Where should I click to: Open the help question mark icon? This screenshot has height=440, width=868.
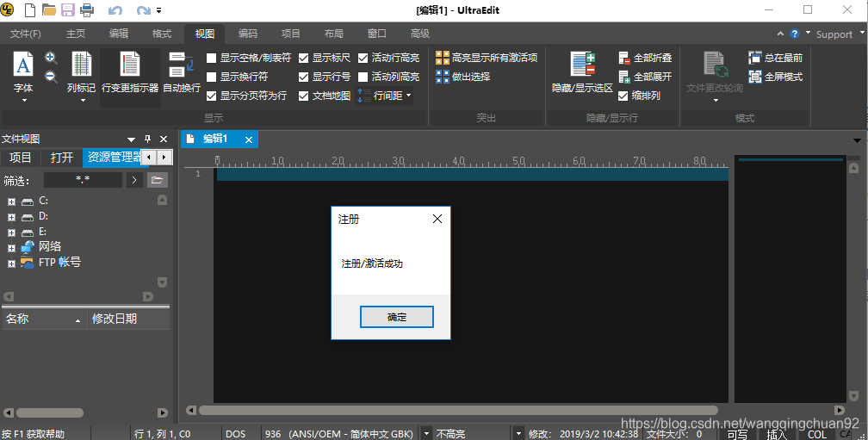pyautogui.click(x=795, y=34)
